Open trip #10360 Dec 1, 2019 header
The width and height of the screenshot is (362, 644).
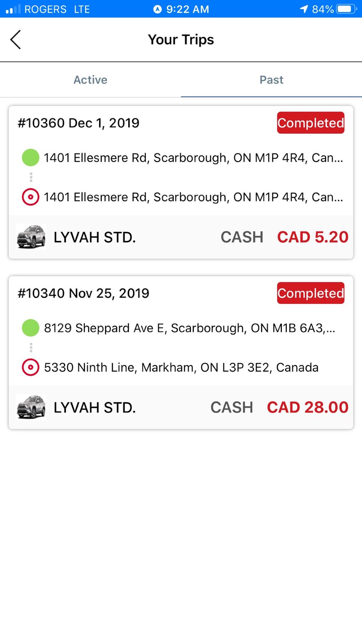(x=79, y=123)
